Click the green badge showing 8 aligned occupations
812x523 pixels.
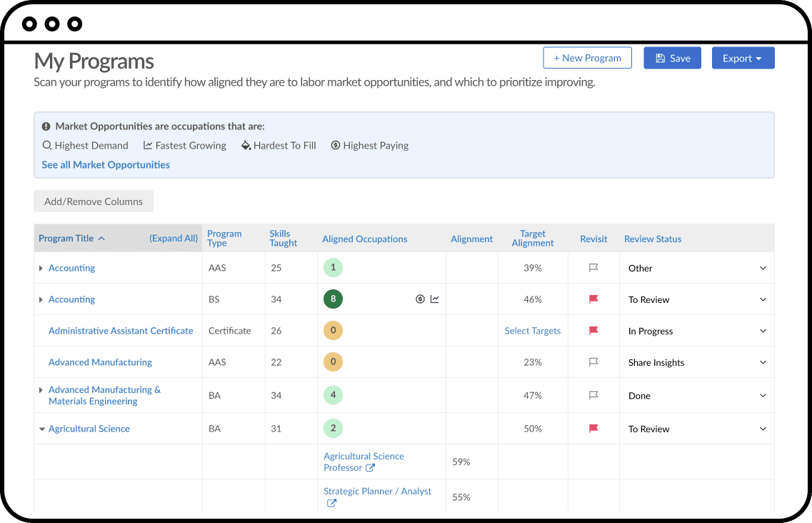[333, 299]
